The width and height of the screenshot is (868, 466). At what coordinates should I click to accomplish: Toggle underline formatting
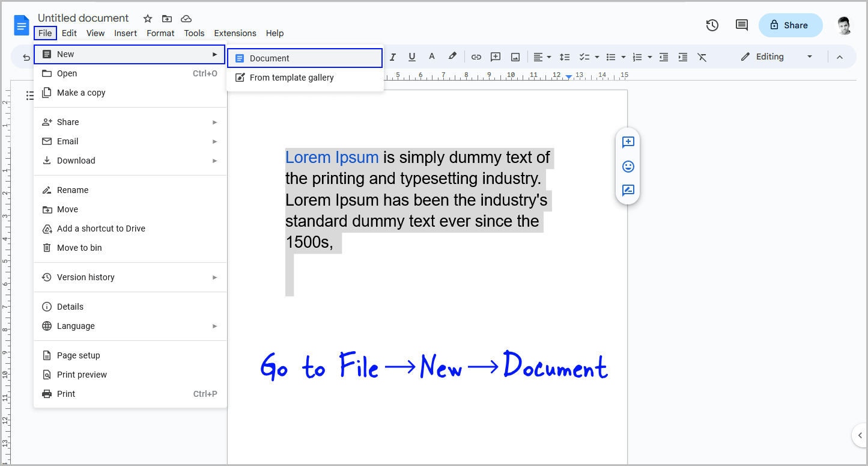(x=411, y=57)
